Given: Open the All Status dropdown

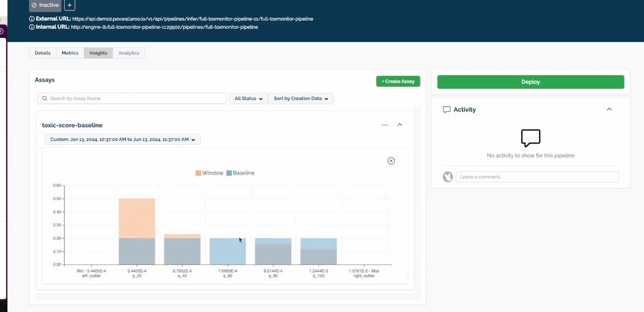Looking at the screenshot, I should pyautogui.click(x=248, y=99).
